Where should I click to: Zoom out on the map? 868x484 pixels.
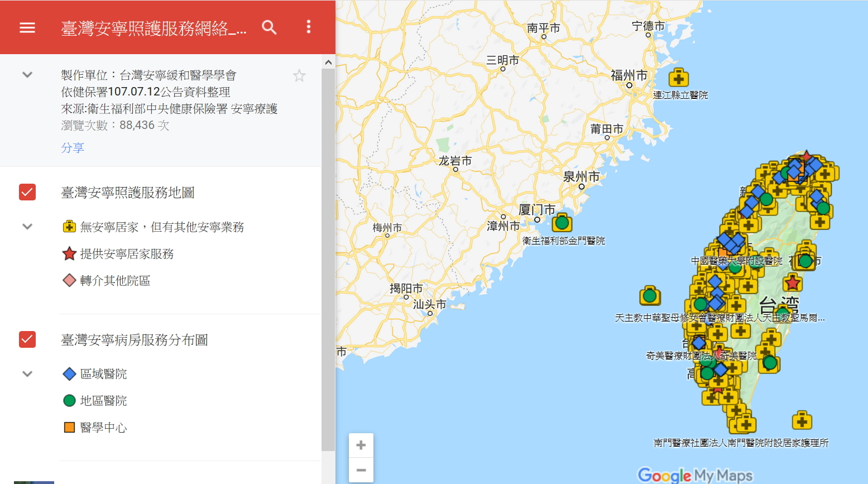point(361,470)
